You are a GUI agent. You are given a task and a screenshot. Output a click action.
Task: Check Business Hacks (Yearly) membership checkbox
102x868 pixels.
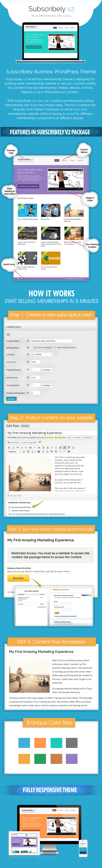[x=9, y=510]
